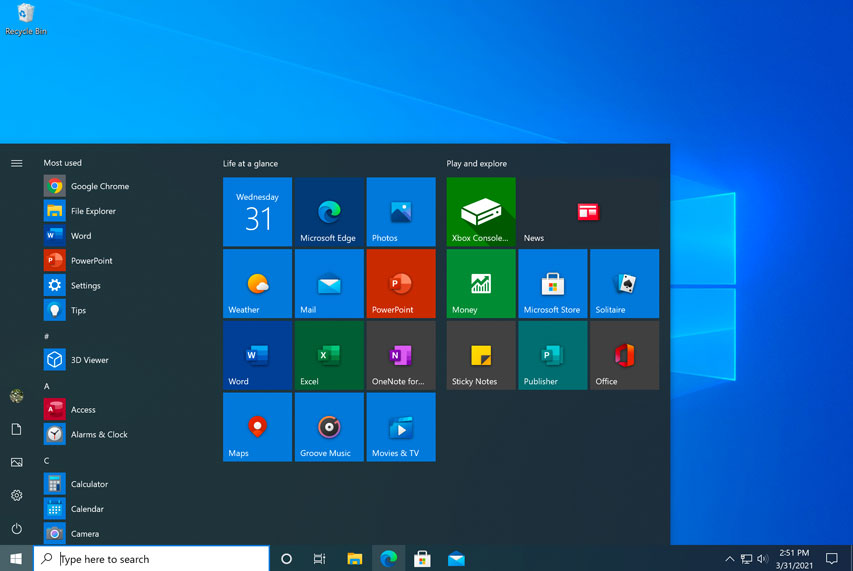Click the Power button icon
This screenshot has width=853, height=571.
point(16,528)
